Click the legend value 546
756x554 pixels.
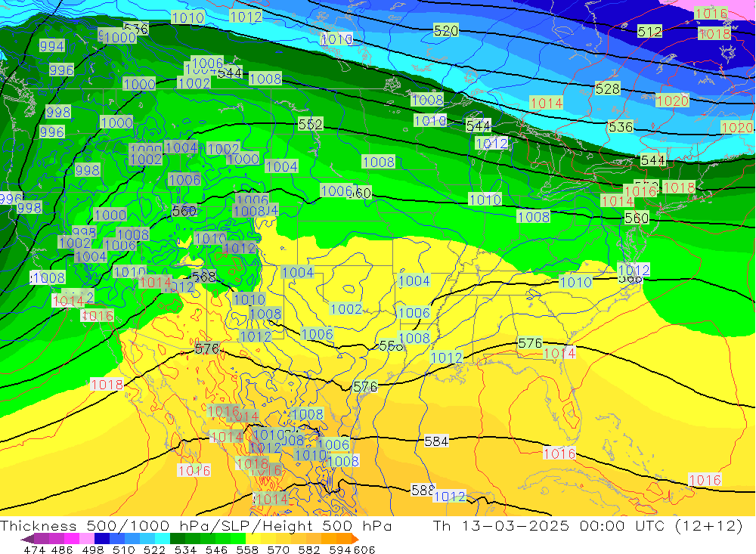click(x=216, y=549)
